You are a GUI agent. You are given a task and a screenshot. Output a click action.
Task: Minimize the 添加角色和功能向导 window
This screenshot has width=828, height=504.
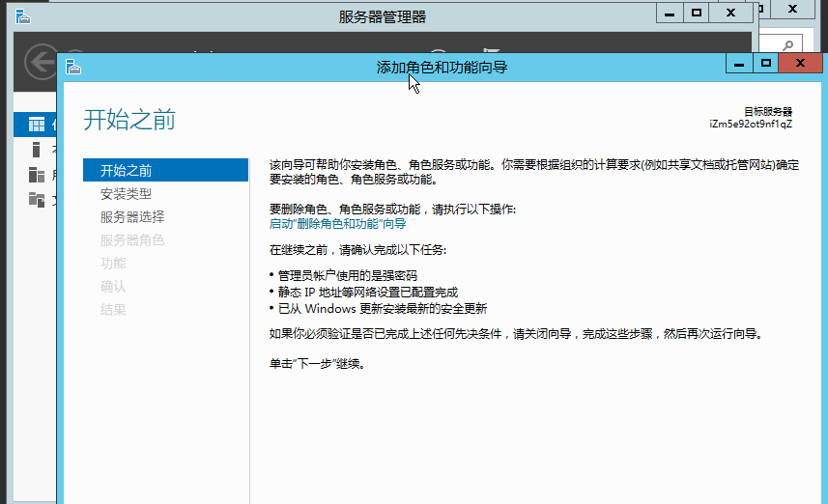(x=739, y=64)
